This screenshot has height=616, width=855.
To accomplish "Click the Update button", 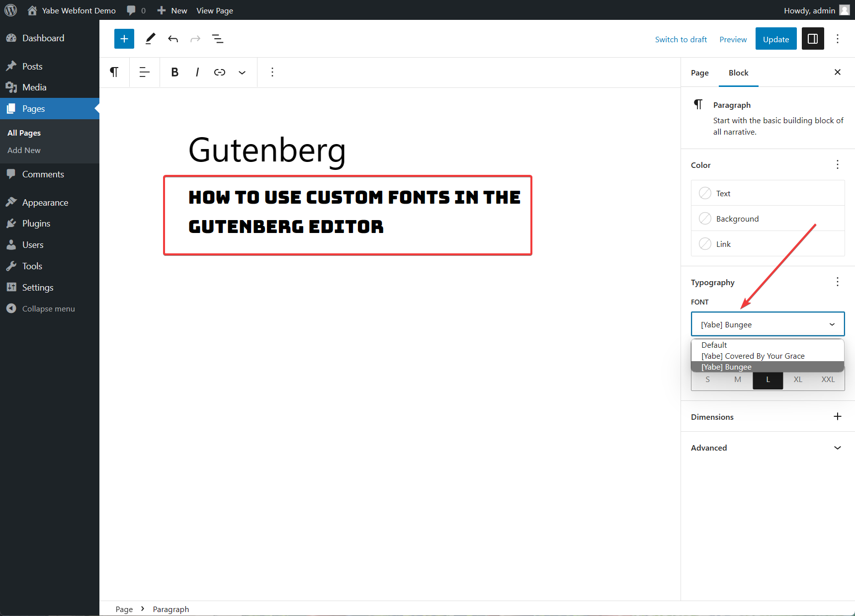I will click(x=776, y=39).
